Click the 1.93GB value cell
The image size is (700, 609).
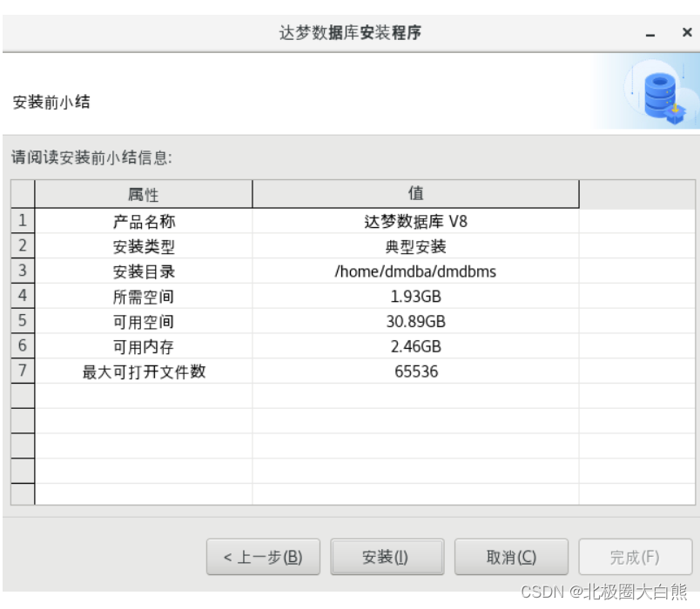click(x=415, y=296)
